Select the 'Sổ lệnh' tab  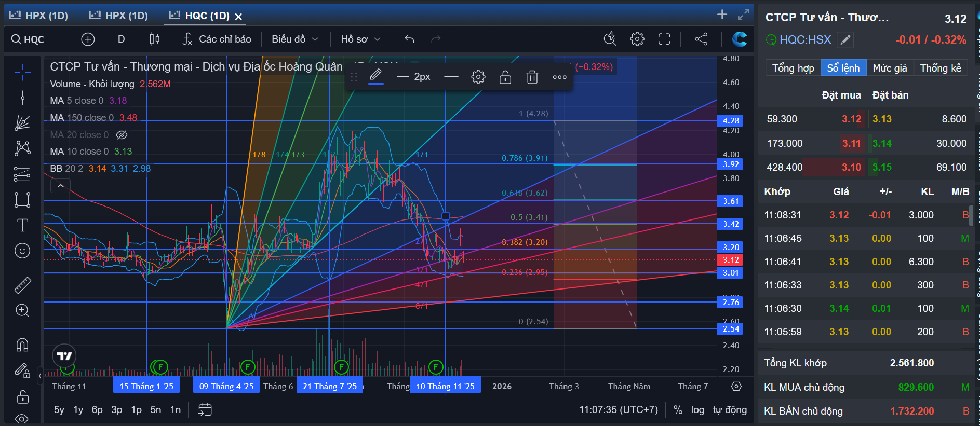pos(843,68)
